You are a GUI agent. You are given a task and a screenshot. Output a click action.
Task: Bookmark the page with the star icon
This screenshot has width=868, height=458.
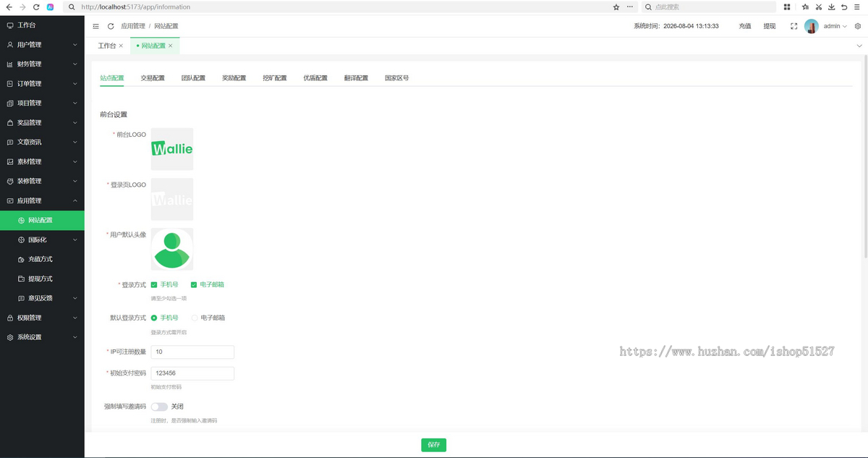(x=616, y=7)
